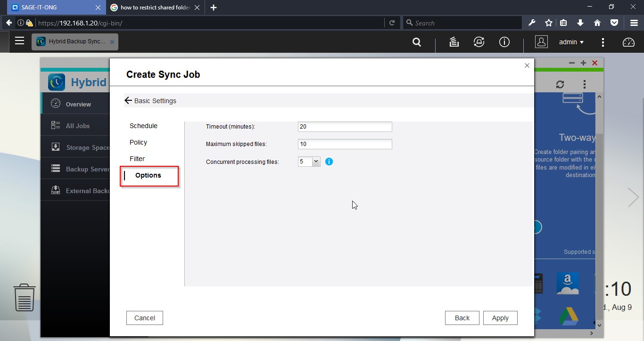
Task: Open the three-dot more options menu
Action: pyautogui.click(x=603, y=42)
